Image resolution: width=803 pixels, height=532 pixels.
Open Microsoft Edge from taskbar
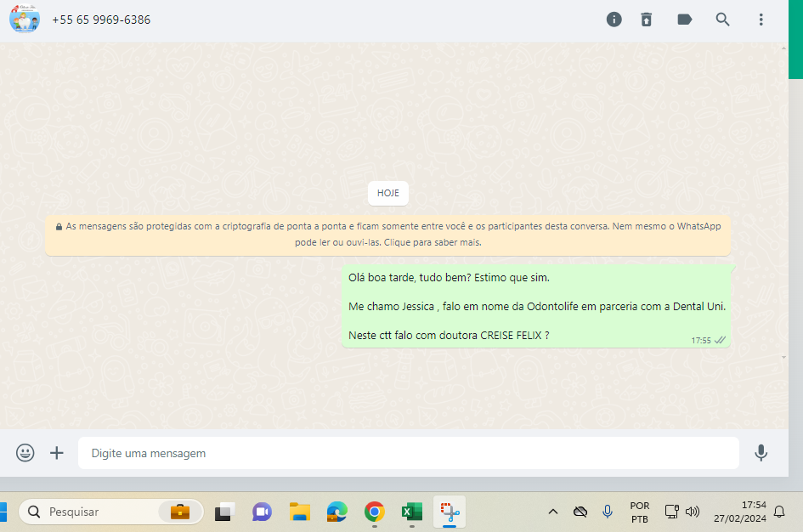(x=337, y=512)
